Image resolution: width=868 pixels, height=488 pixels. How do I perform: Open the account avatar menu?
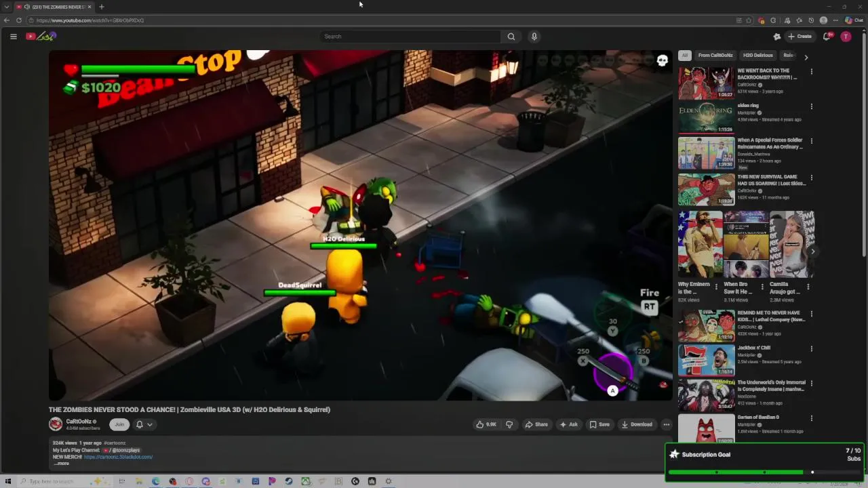(x=846, y=37)
